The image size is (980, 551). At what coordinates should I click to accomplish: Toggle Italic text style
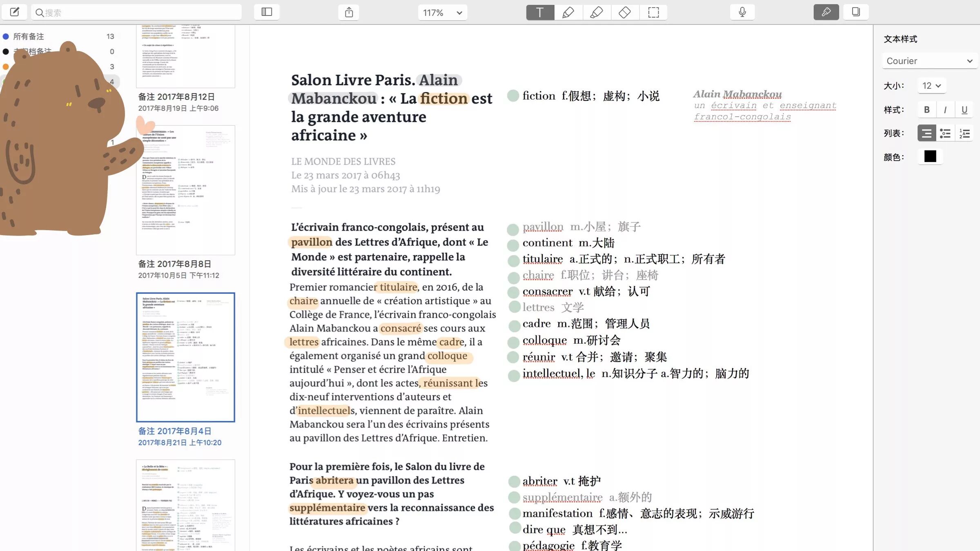pos(945,110)
